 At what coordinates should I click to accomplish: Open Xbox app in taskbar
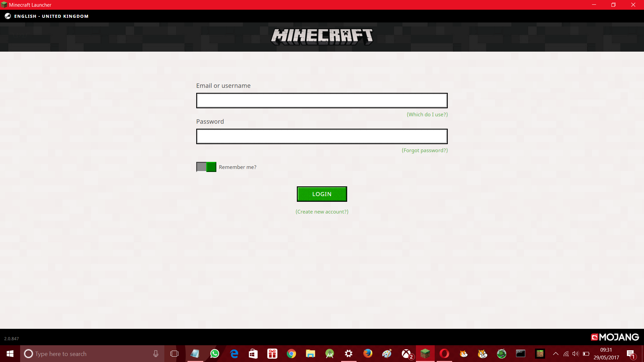tap(406, 354)
